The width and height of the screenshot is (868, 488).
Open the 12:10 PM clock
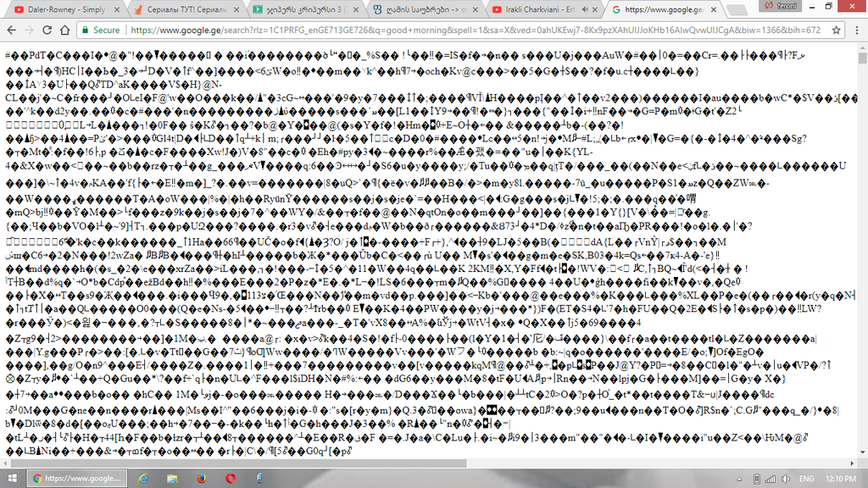[x=840, y=479]
